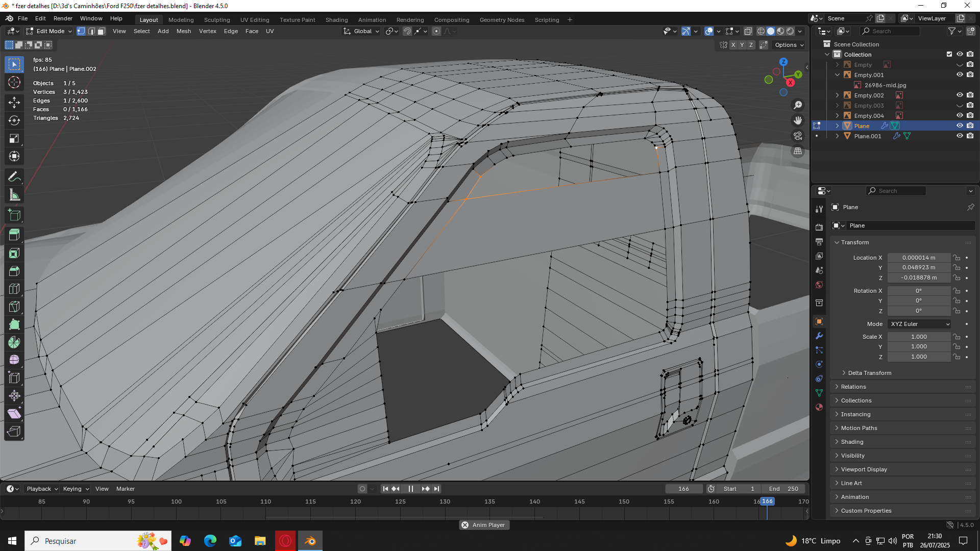The width and height of the screenshot is (980, 551).
Task: Click the Toggle X-Ray icon
Action: (748, 31)
